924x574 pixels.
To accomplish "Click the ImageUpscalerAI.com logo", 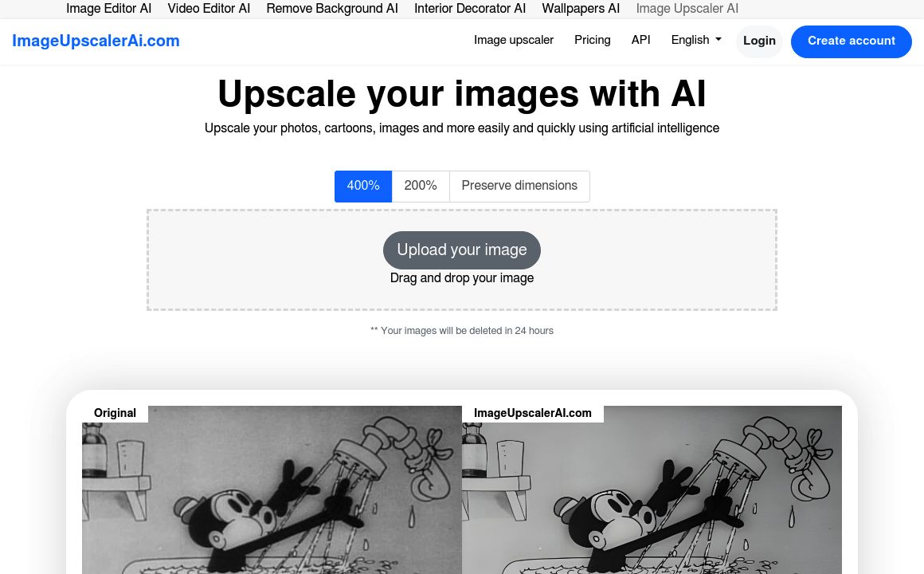I will click(96, 41).
